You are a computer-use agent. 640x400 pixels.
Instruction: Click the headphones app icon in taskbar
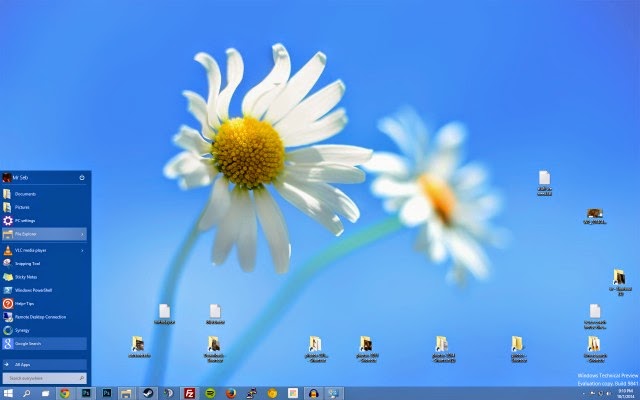click(313, 393)
